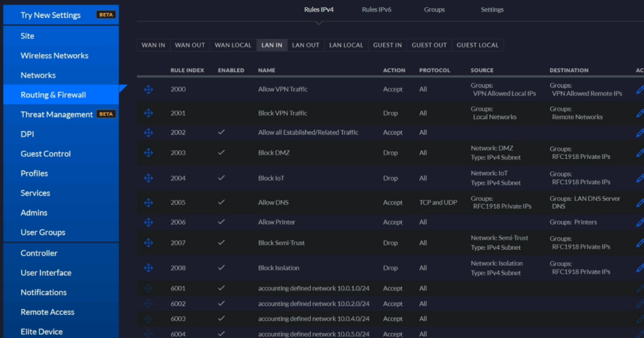Edit the Allow VPN Traffic rule

pyautogui.click(x=640, y=89)
